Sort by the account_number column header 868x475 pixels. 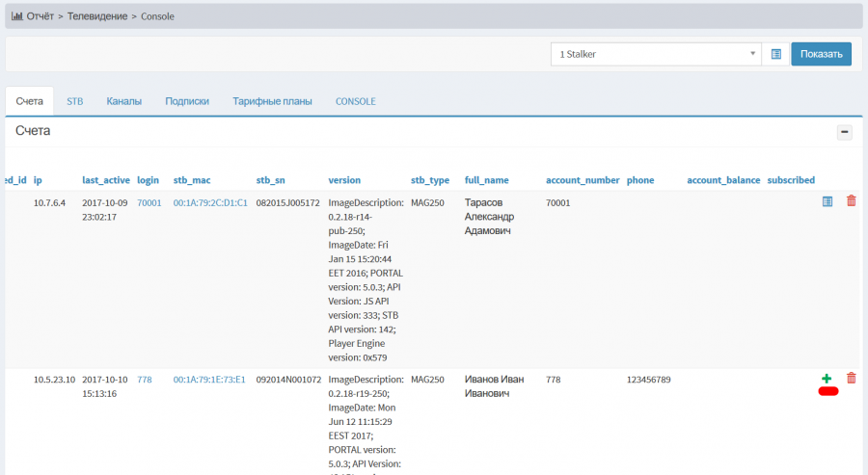pyautogui.click(x=583, y=180)
